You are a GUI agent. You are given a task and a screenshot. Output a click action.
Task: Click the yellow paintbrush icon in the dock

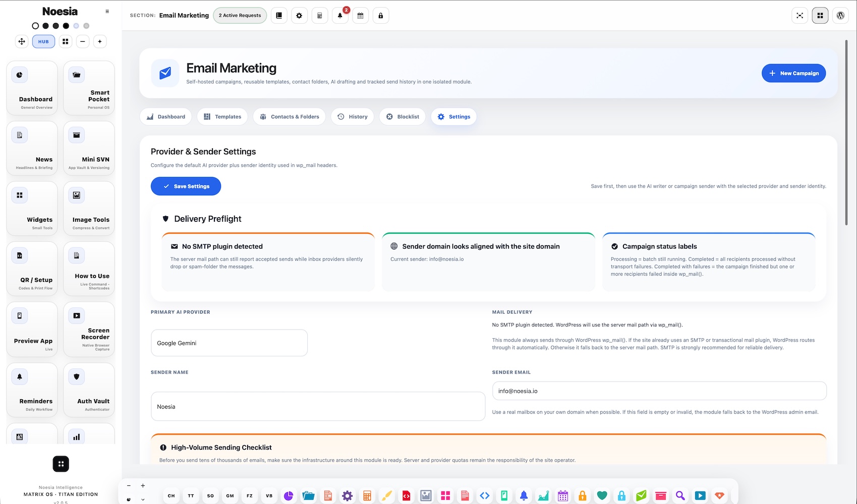tap(387, 496)
